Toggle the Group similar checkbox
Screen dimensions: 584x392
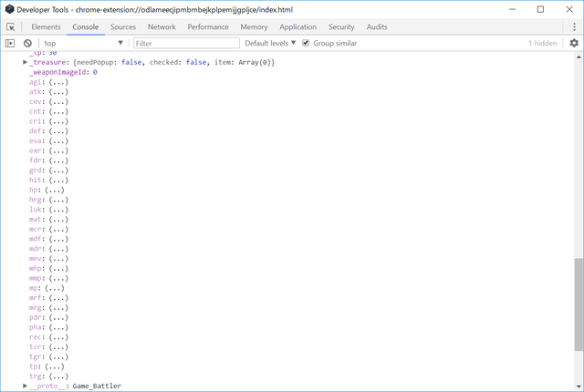[x=306, y=43]
